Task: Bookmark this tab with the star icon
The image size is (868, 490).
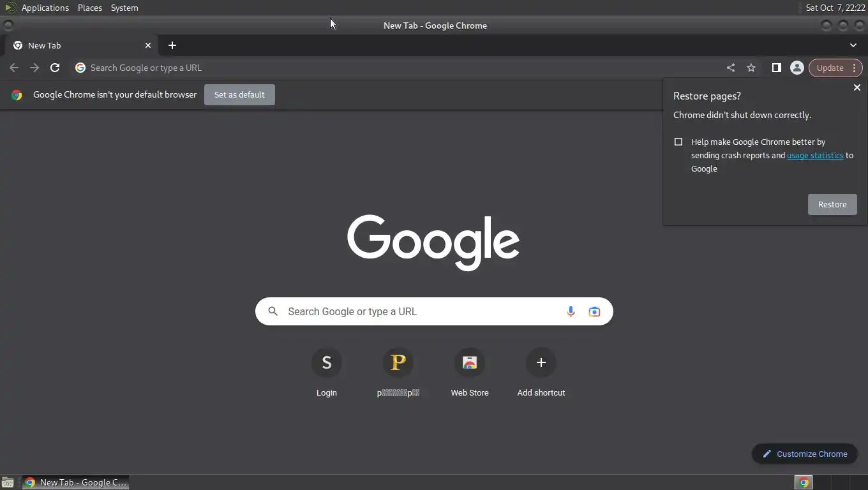Action: [751, 68]
